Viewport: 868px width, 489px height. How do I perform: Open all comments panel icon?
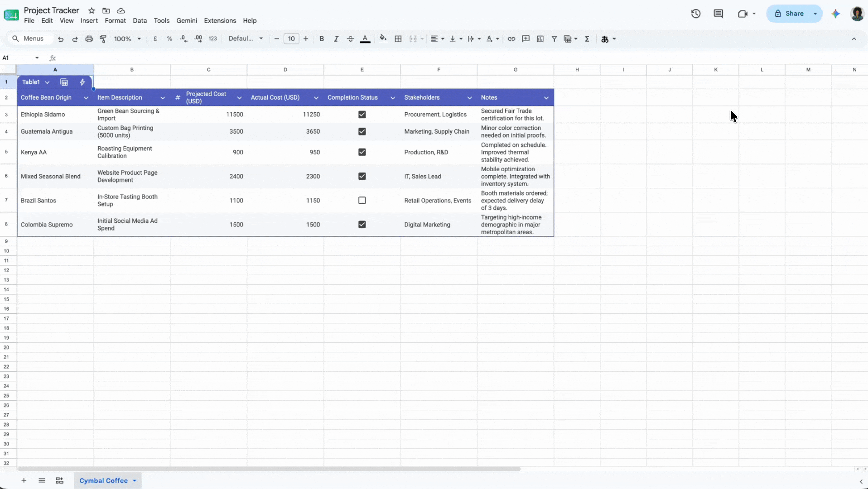click(719, 14)
